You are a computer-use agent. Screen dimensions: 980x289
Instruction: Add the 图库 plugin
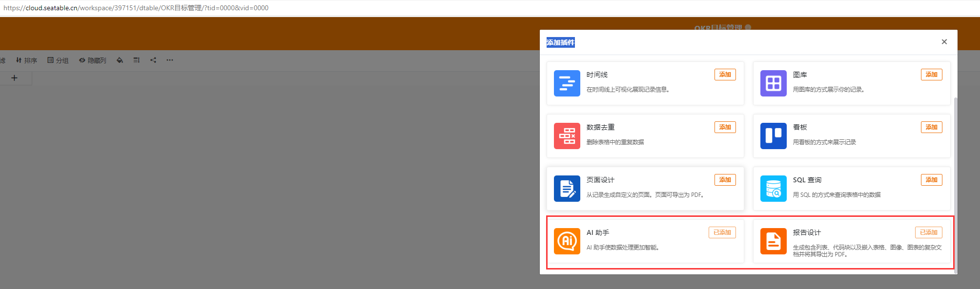931,75
